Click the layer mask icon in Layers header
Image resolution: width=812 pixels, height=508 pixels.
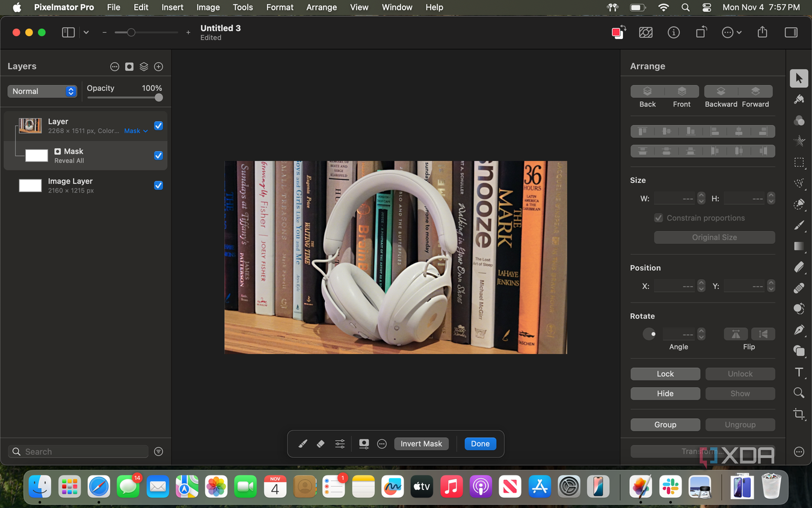(x=129, y=67)
